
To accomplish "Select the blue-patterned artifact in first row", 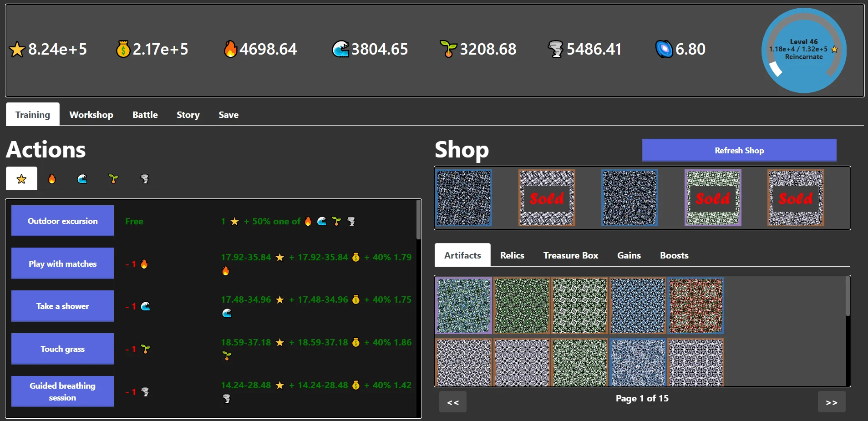I will (638, 306).
